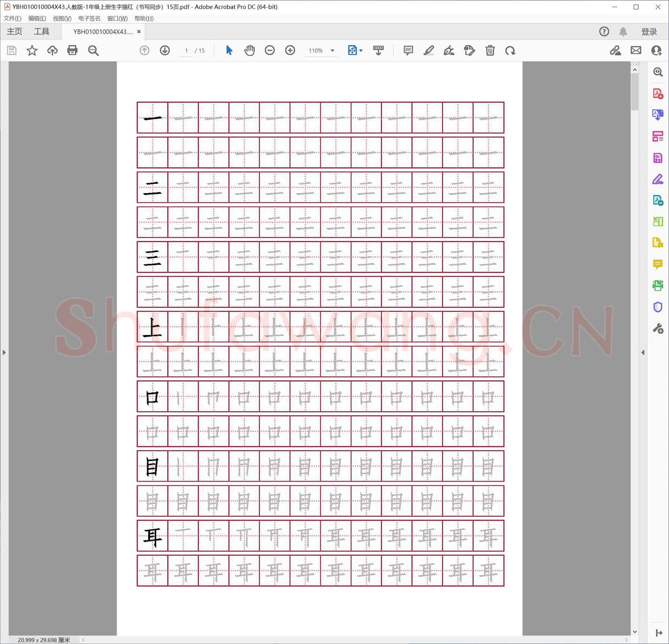Open the yellow file tool in right pane
Image resolution: width=669 pixels, height=644 pixels.
click(x=658, y=243)
